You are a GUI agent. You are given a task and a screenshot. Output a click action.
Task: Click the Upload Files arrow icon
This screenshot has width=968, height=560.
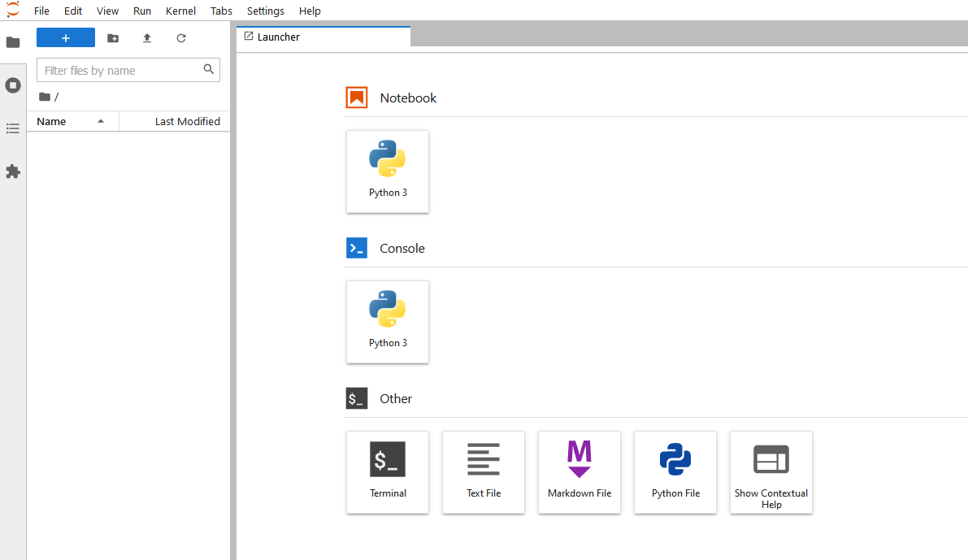pyautogui.click(x=147, y=38)
